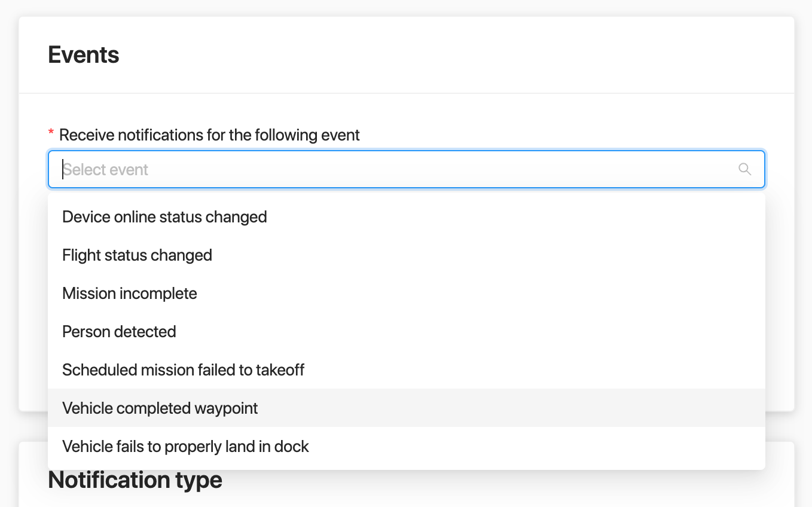Pick Vehicle fails to properly land in dock
This screenshot has width=812, height=507.
[x=185, y=447]
